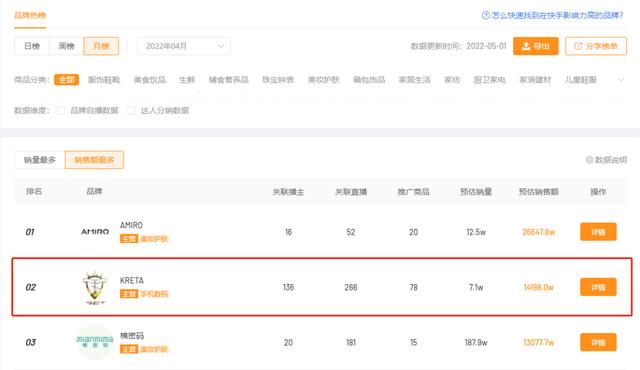
Task: Click the KRETA brand logo
Action: coord(95,288)
